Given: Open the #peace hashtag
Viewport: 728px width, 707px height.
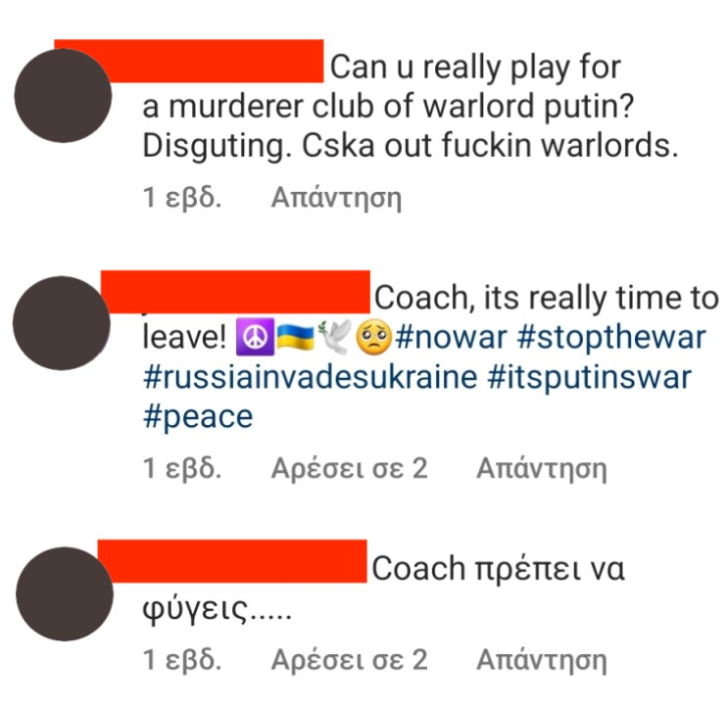Looking at the screenshot, I should click(198, 416).
